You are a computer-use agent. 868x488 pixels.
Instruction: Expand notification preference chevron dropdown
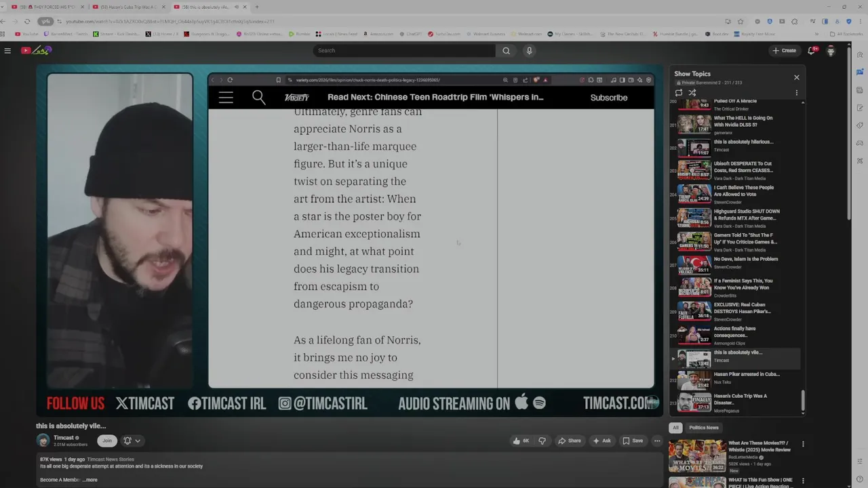(x=138, y=441)
